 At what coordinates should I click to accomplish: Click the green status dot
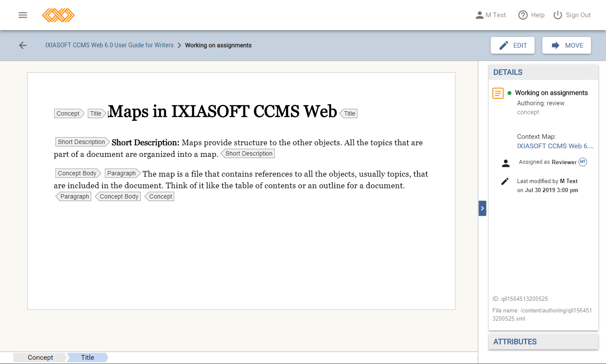pyautogui.click(x=509, y=93)
